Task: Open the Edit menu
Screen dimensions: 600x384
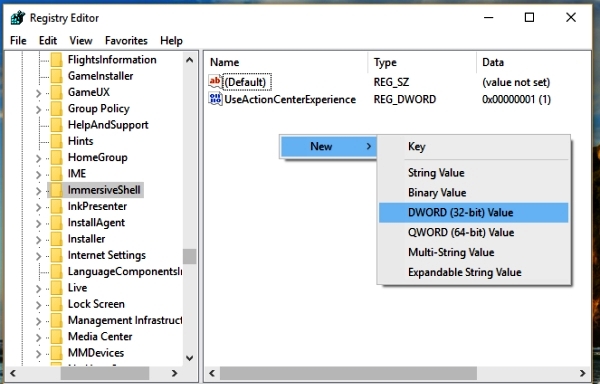Action: pos(48,41)
